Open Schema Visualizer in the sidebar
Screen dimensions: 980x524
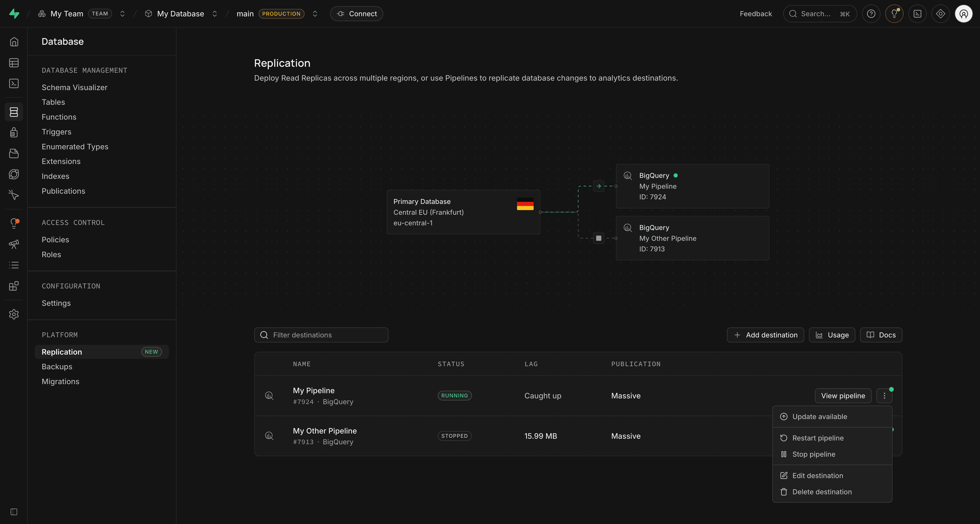(75, 88)
